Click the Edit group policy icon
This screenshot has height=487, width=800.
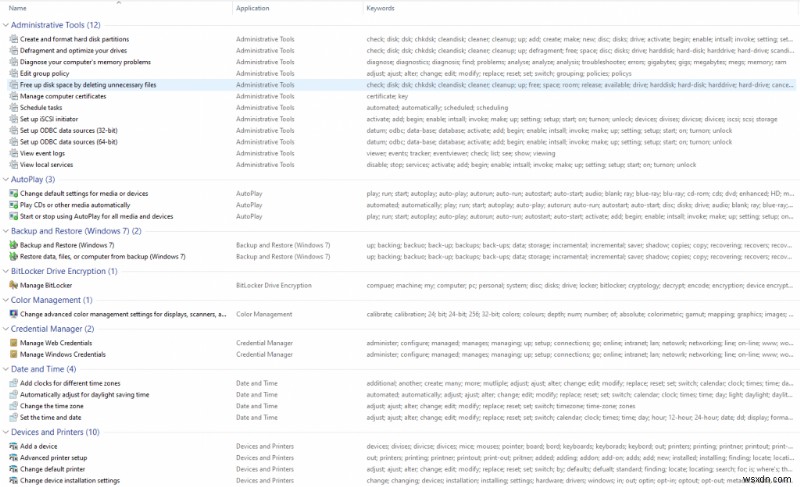pyautogui.click(x=14, y=73)
